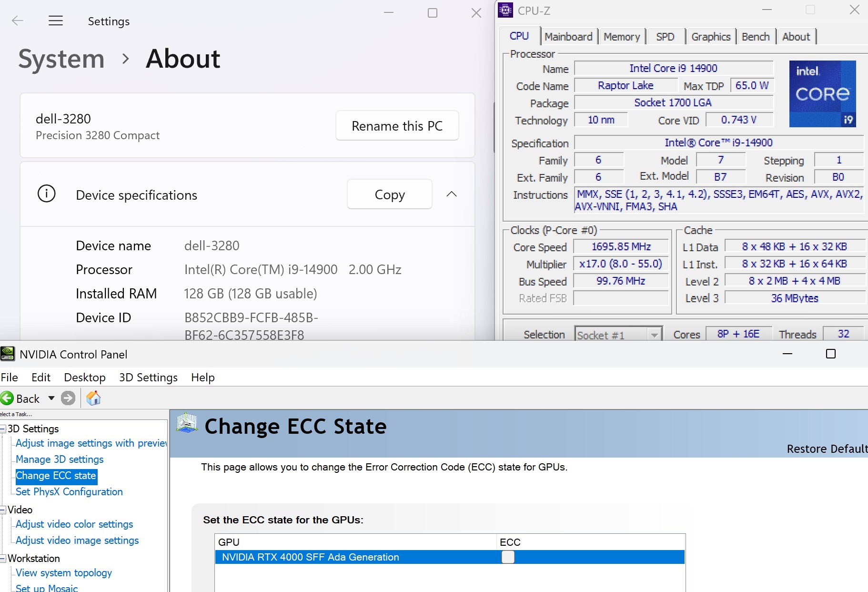The width and height of the screenshot is (868, 592).
Task: Click the Rename this PC button
Action: [x=397, y=126]
